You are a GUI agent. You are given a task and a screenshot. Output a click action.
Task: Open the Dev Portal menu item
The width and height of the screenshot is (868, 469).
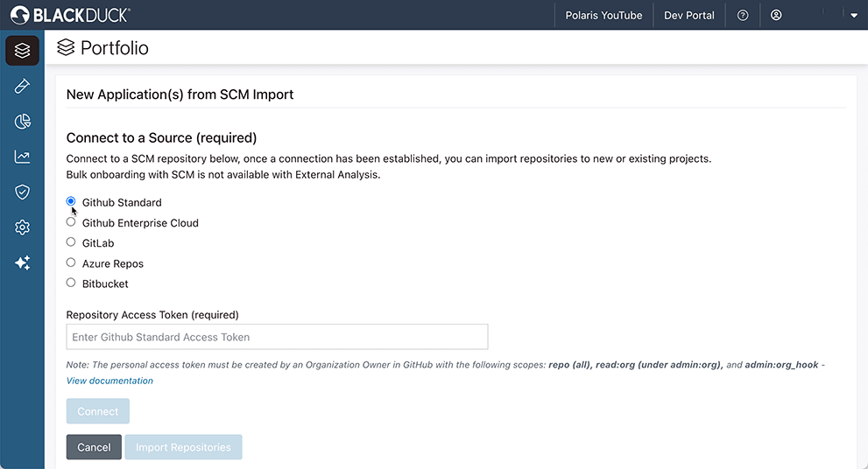pos(689,16)
